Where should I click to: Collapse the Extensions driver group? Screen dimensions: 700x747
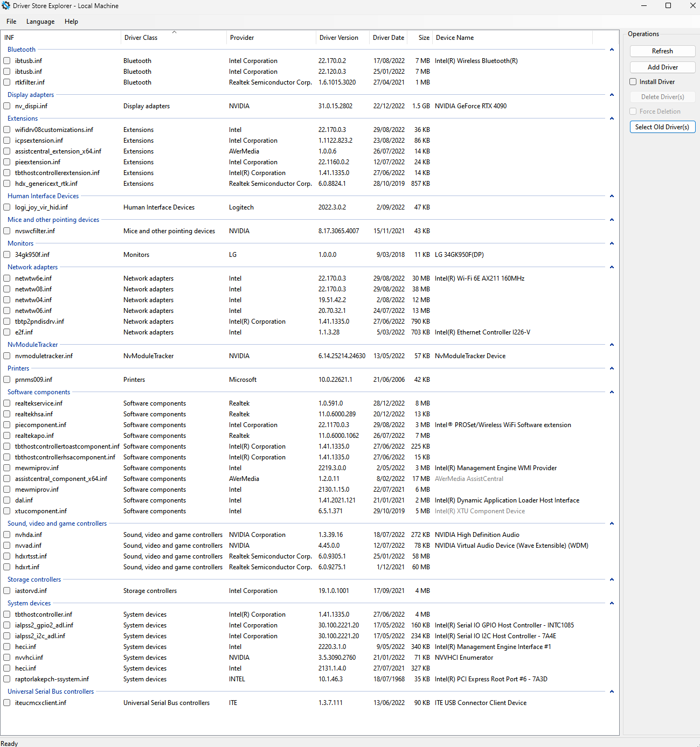click(612, 118)
